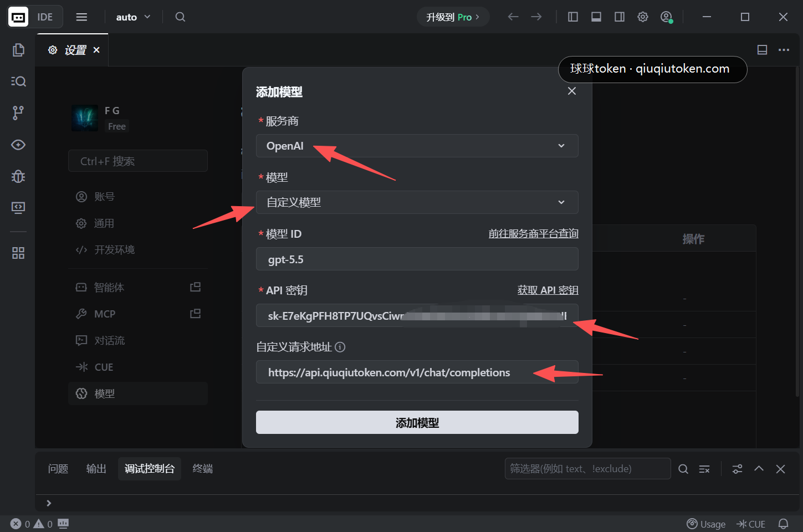Switch to the 输出 panel tab
Viewport: 803px width, 532px height.
pyautogui.click(x=96, y=469)
